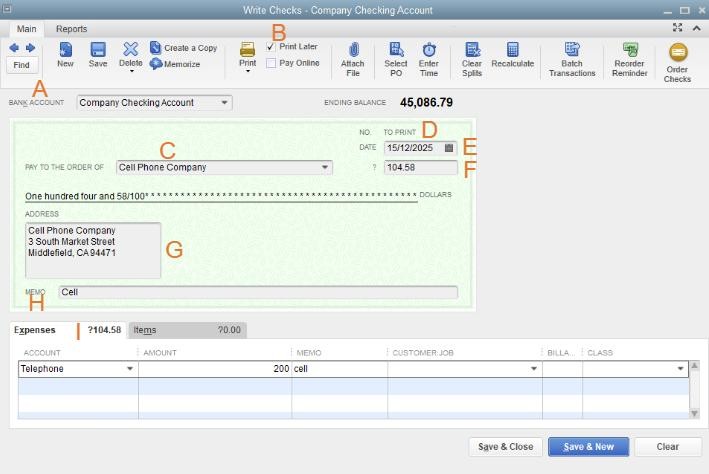This screenshot has height=474, width=709.
Task: Save the current check
Action: click(98, 54)
